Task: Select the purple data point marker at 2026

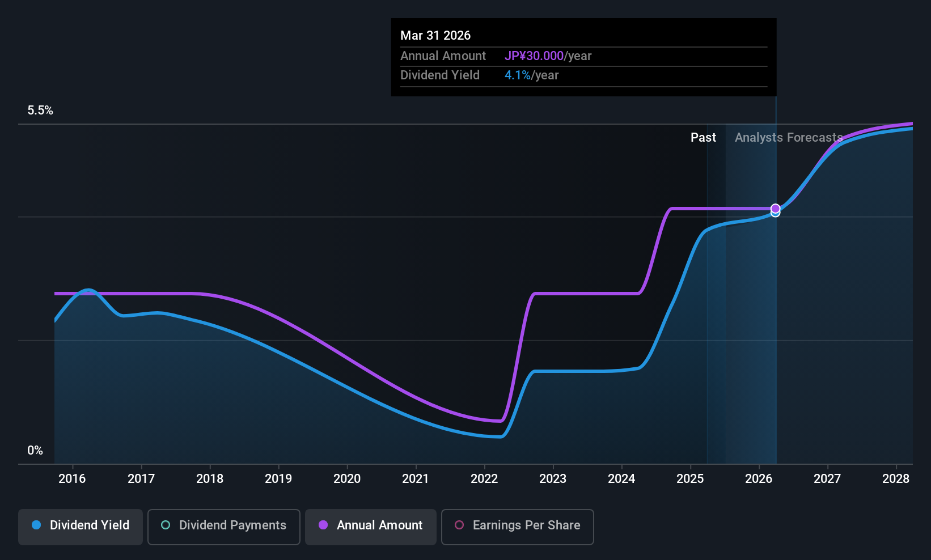Action: (775, 209)
